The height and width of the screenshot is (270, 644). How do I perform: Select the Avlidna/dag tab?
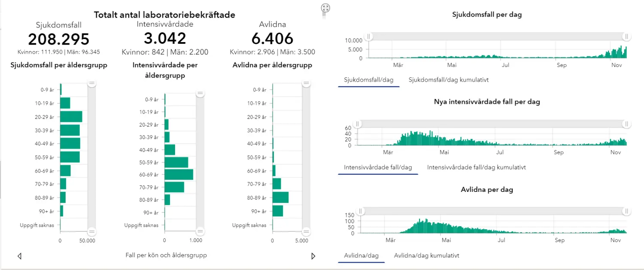[361, 255]
